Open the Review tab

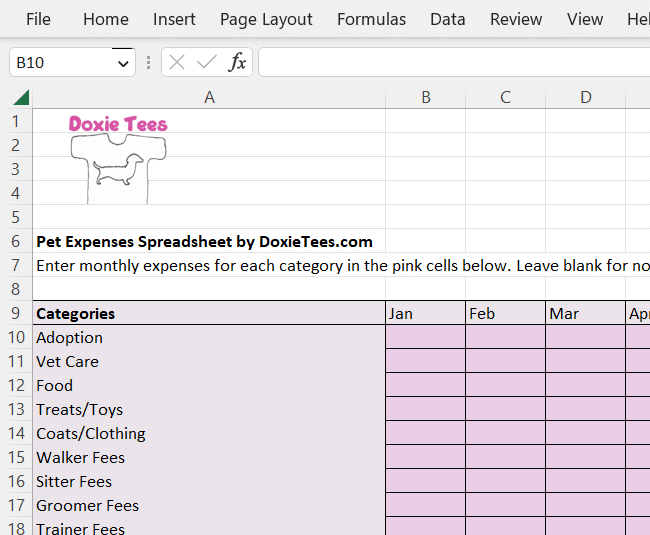[x=516, y=19]
